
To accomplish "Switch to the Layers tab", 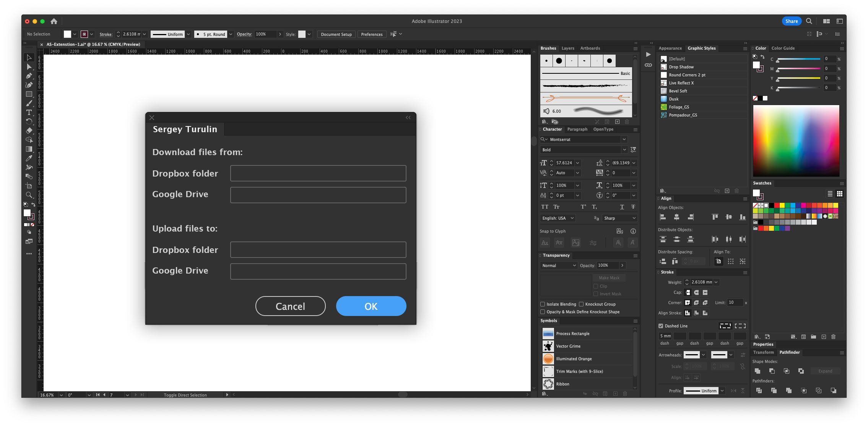I will tap(567, 48).
